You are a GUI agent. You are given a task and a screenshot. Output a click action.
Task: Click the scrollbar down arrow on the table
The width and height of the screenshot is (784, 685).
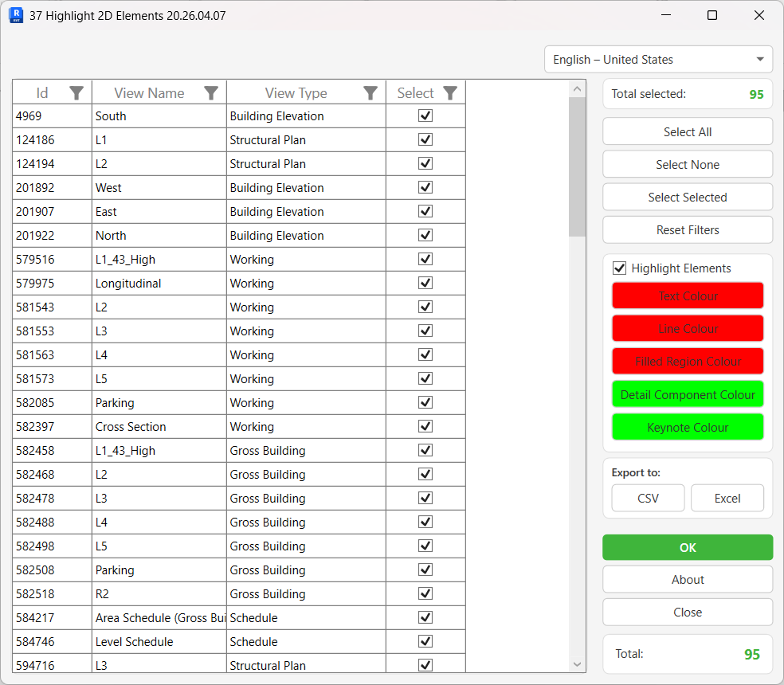click(x=576, y=664)
